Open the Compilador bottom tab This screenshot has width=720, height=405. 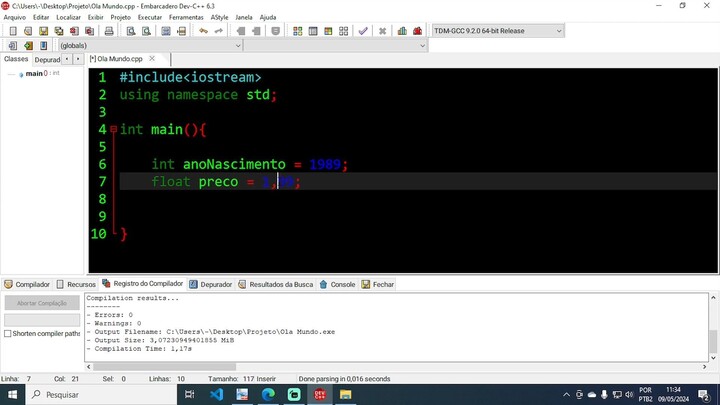coord(27,284)
